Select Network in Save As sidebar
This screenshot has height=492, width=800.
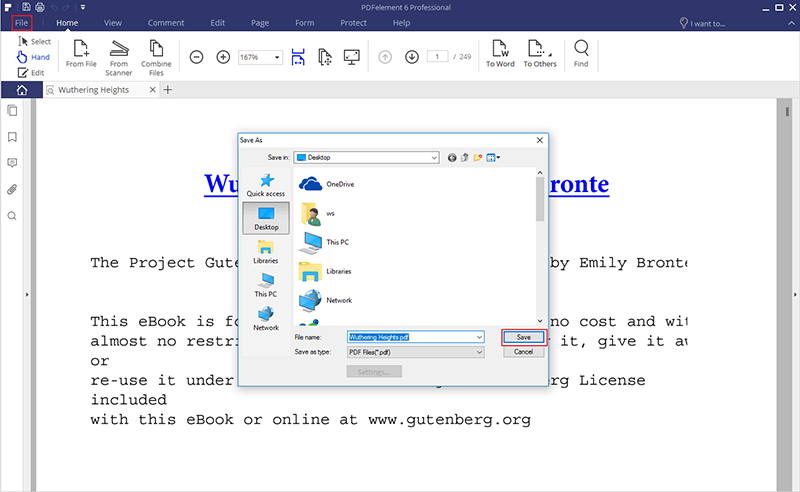click(x=266, y=319)
